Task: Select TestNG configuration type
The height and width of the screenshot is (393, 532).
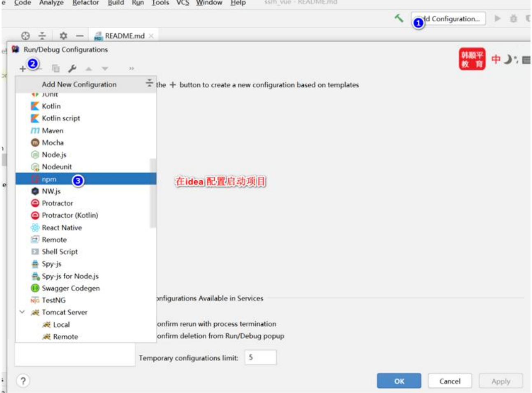Action: click(x=86, y=300)
